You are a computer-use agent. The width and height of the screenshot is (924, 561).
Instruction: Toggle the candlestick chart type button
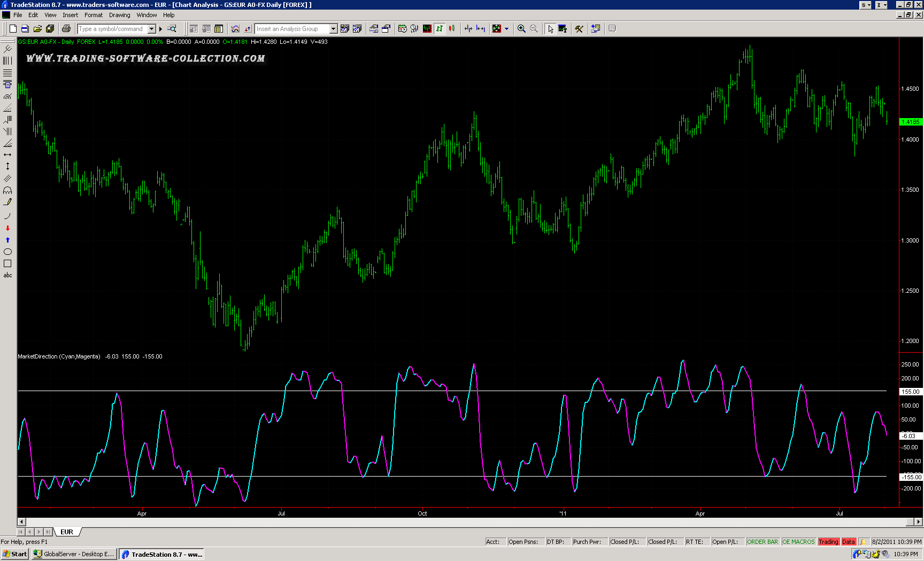pos(452,29)
